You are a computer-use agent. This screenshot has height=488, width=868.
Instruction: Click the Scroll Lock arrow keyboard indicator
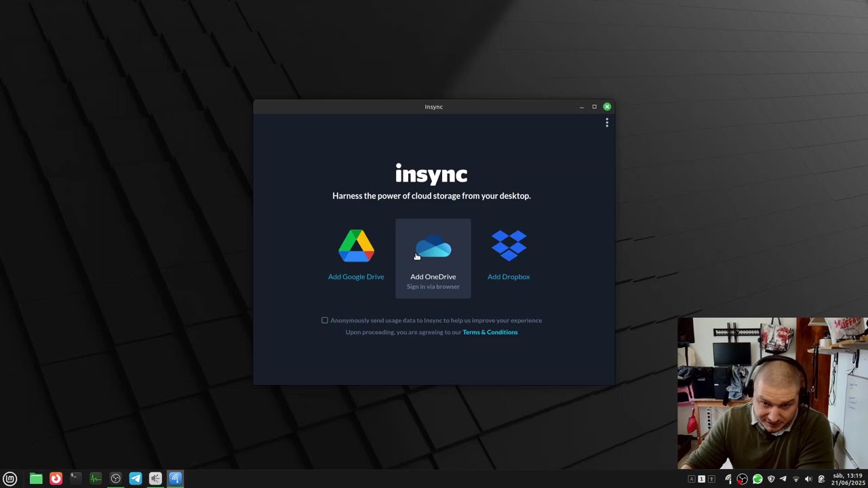pos(711,479)
